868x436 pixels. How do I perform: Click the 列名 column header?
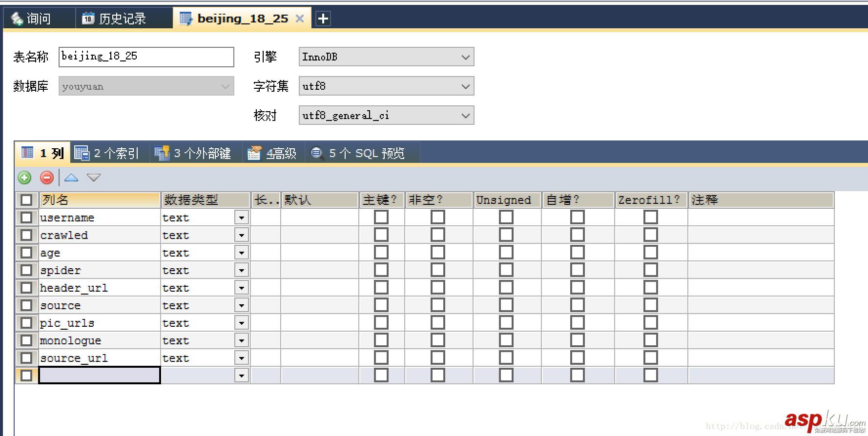(x=100, y=200)
